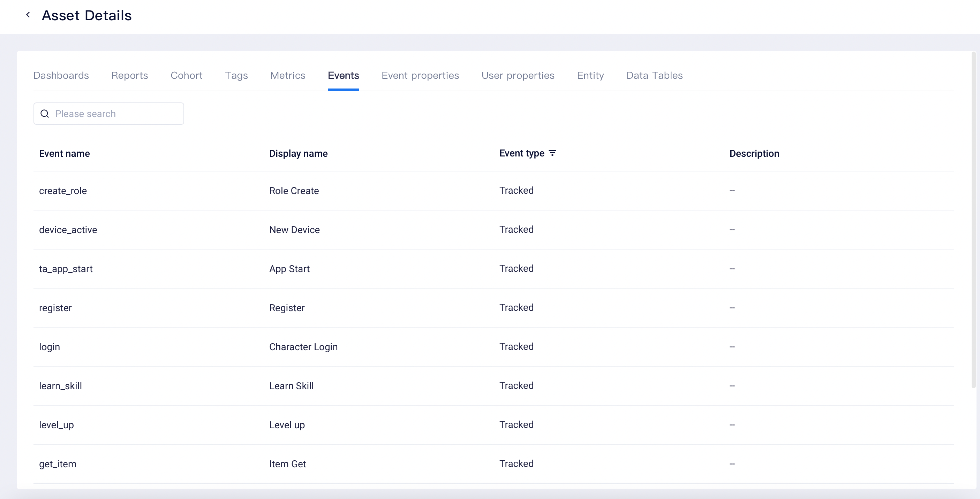Screen dimensions: 980x499
Task: Click the Description column header
Action: [x=754, y=154]
